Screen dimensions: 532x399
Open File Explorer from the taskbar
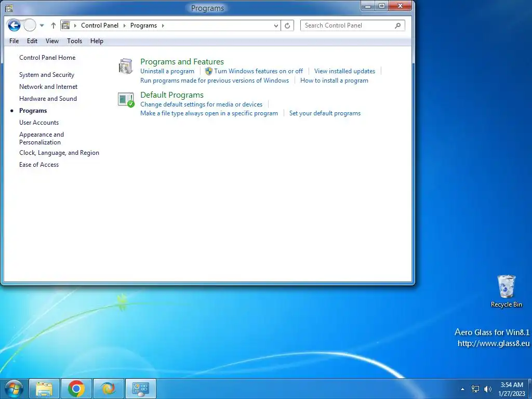pyautogui.click(x=44, y=389)
